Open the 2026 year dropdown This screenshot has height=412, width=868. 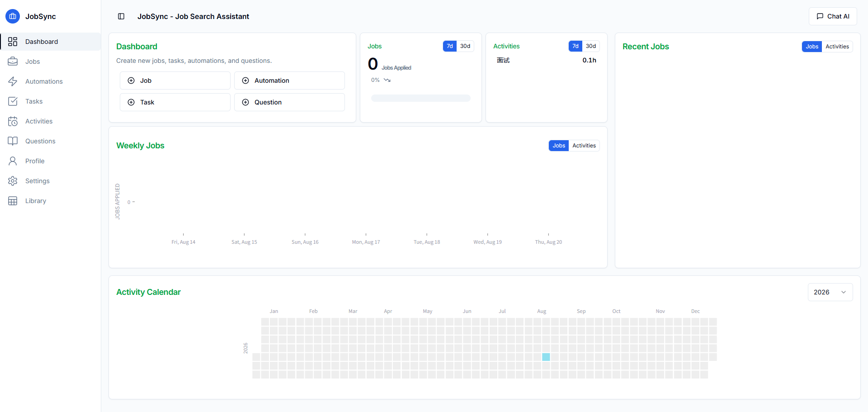click(x=830, y=292)
